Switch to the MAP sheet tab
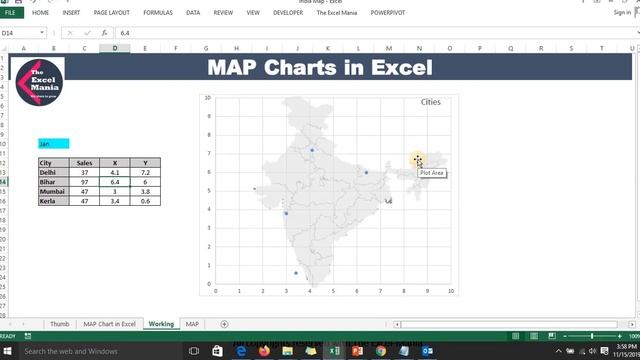This screenshot has height=360, width=640. [x=192, y=324]
